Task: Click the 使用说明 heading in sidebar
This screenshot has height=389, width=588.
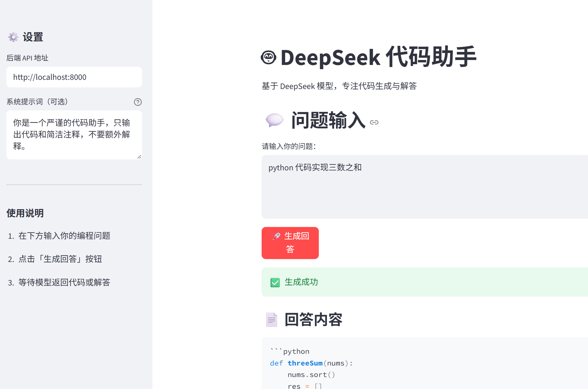Action: (25, 213)
